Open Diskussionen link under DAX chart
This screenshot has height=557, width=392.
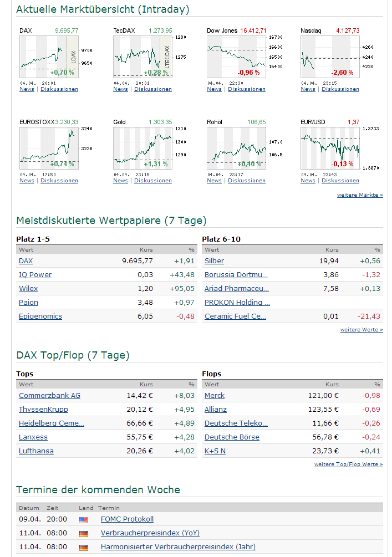coord(59,89)
